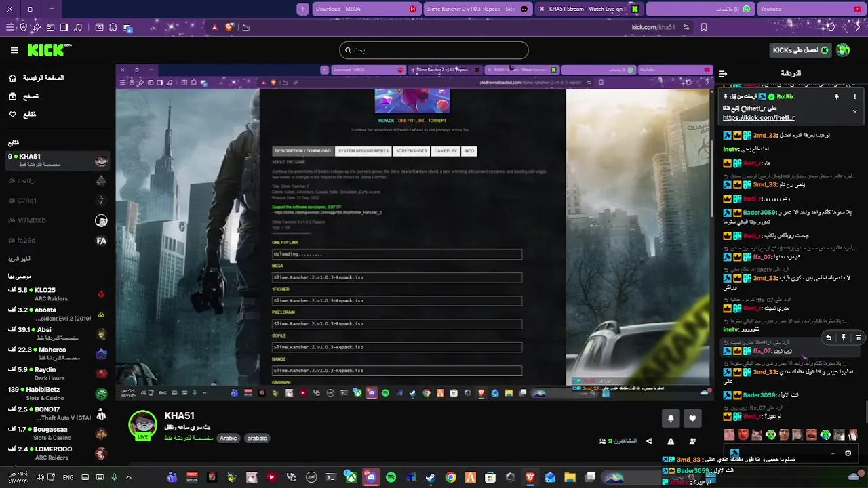Screen dimensions: 868x488
Task: Click the 'arabaic' stream tag
Action: [257, 438]
